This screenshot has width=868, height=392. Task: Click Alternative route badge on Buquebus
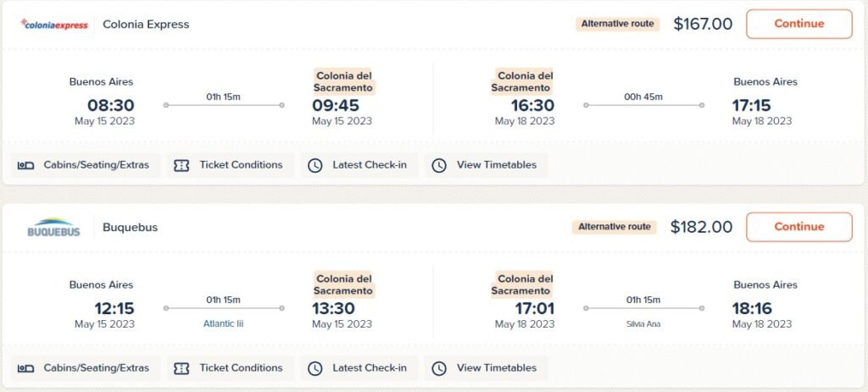615,227
